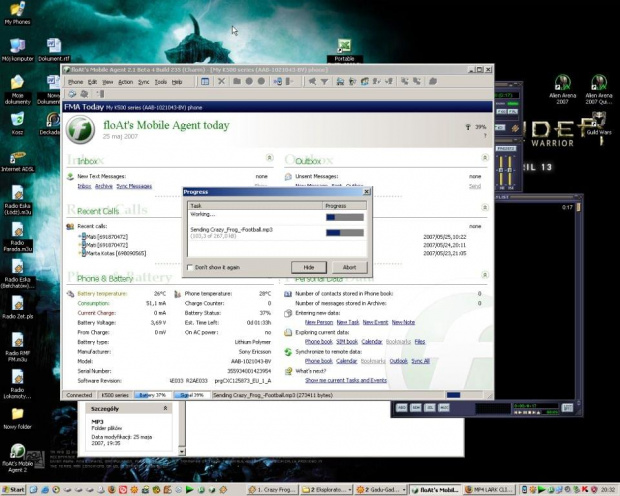620x496 pixels.
Task: Click the Sending Crazy_Frog progress bar
Action: point(344,233)
